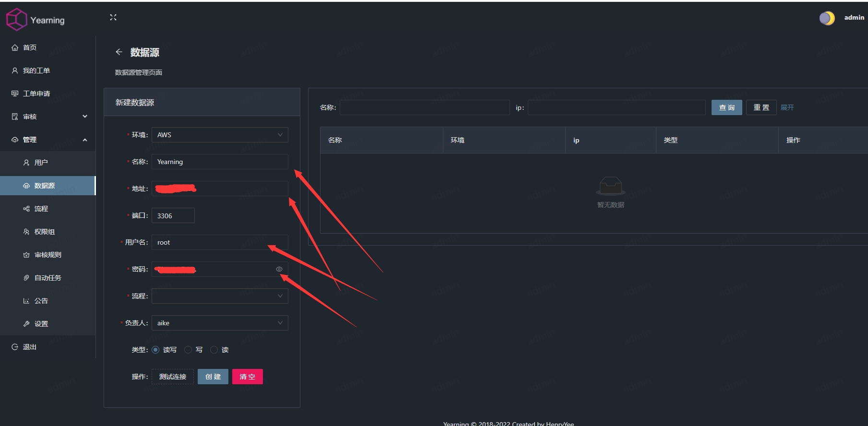Click the 测试连接 button
This screenshot has width=868, height=426.
tap(173, 377)
